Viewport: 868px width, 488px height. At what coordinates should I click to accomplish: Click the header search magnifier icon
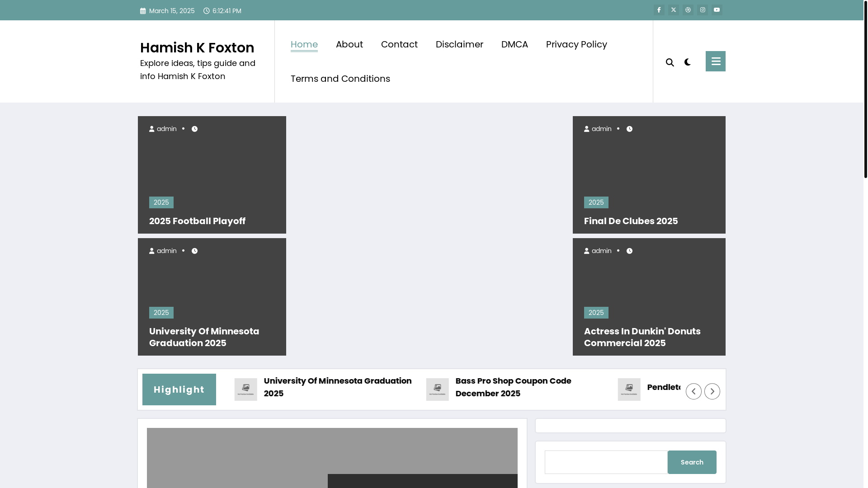tap(670, 62)
